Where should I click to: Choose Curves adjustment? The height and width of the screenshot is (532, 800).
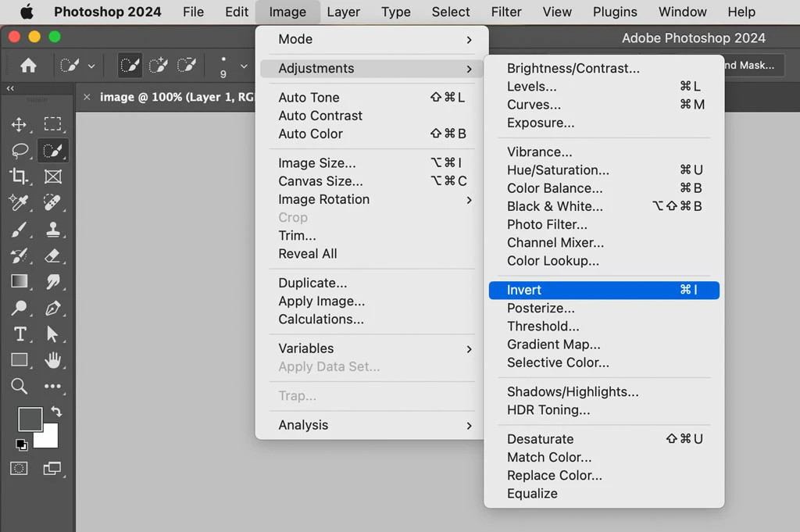click(x=604, y=105)
